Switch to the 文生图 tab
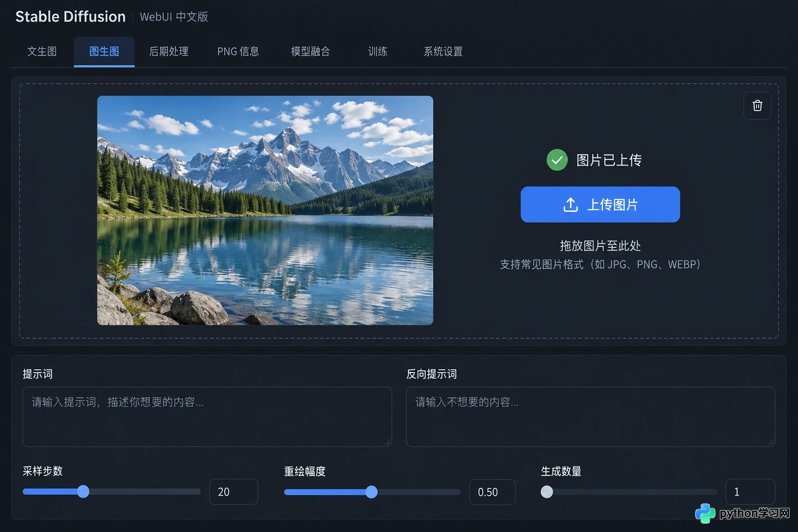798x532 pixels. click(x=42, y=52)
